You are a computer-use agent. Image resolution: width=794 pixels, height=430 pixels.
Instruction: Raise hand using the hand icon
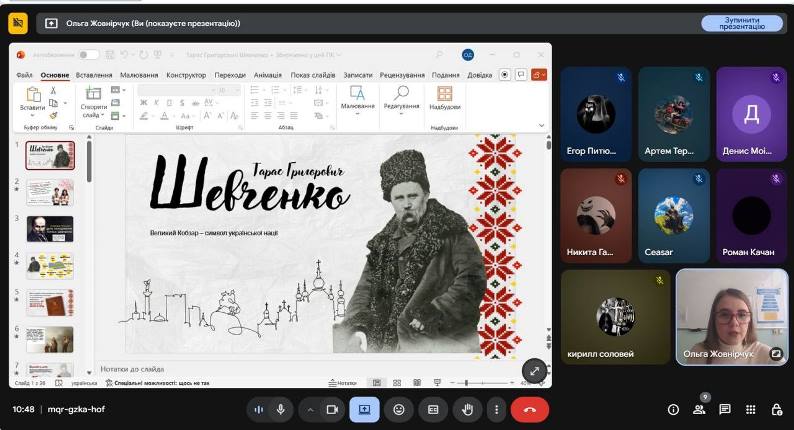pos(467,409)
